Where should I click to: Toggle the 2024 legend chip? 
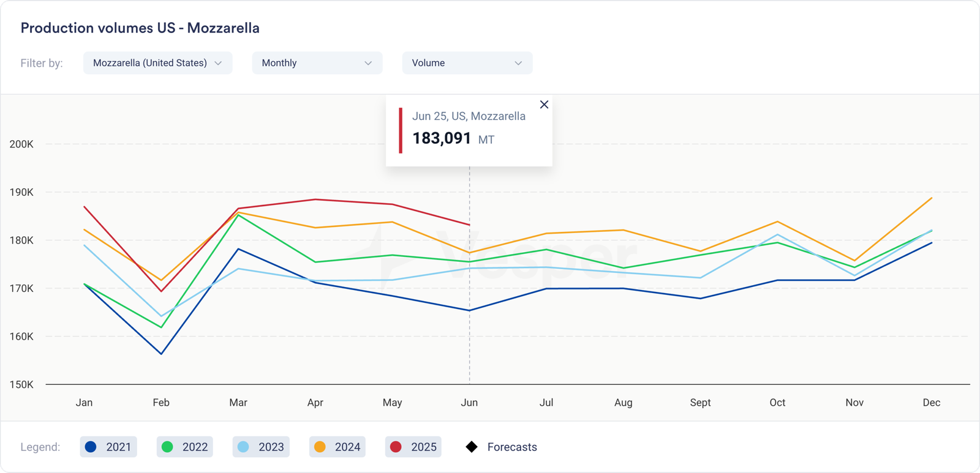[x=337, y=447]
